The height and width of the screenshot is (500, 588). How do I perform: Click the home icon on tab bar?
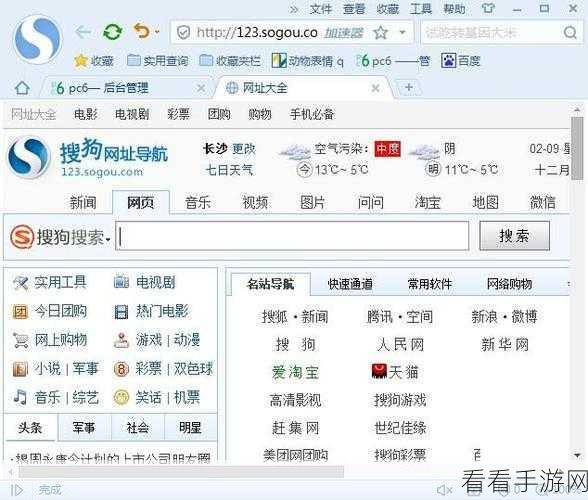tap(22, 88)
